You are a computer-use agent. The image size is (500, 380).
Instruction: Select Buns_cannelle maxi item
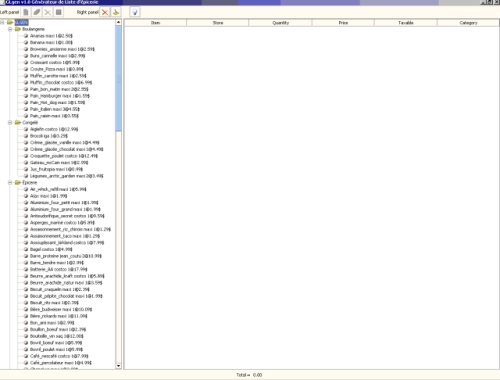pyautogui.click(x=58, y=56)
